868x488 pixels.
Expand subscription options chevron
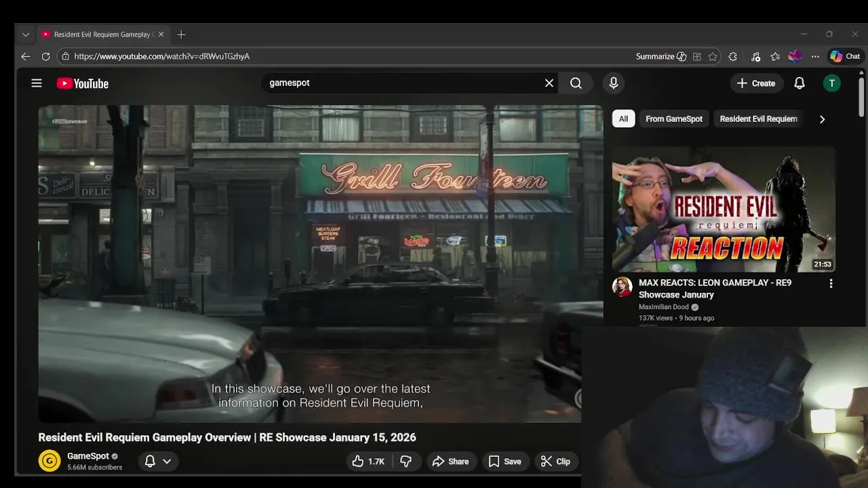pos(167,461)
